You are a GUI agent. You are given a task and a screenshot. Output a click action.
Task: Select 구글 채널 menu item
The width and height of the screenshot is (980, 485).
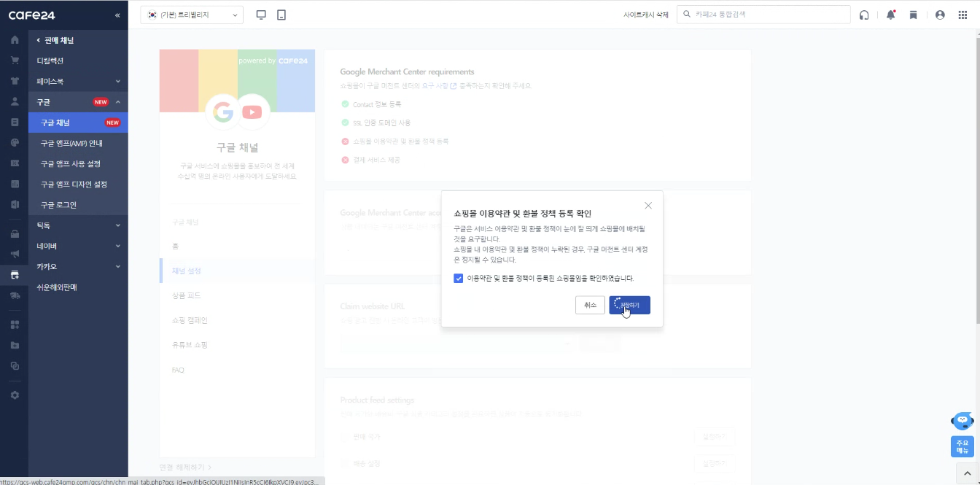[78, 123]
